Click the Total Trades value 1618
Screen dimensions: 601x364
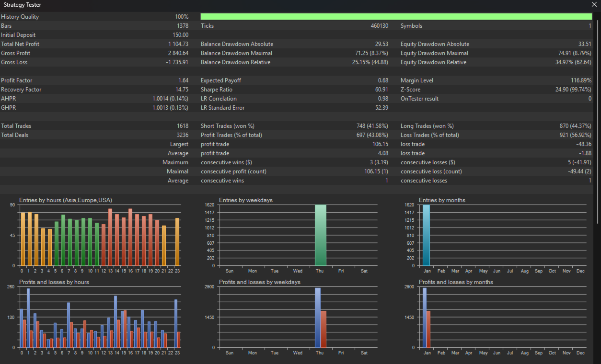click(x=182, y=126)
